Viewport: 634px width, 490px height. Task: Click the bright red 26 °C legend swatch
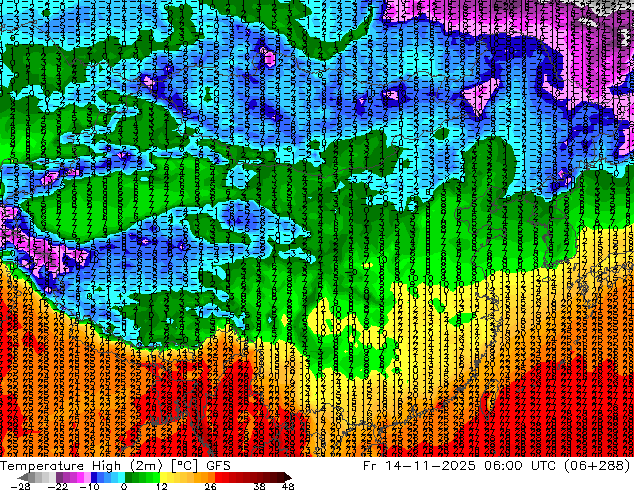218,477
